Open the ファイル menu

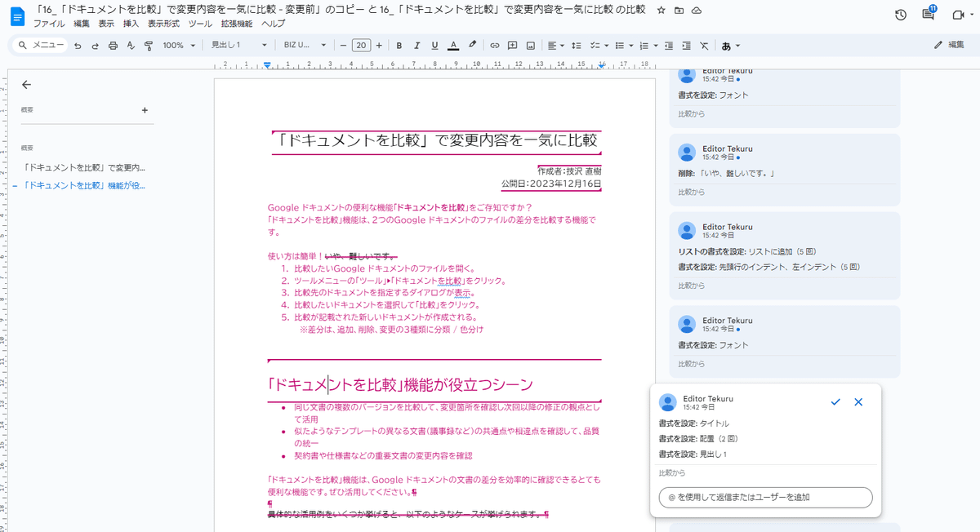click(x=48, y=24)
